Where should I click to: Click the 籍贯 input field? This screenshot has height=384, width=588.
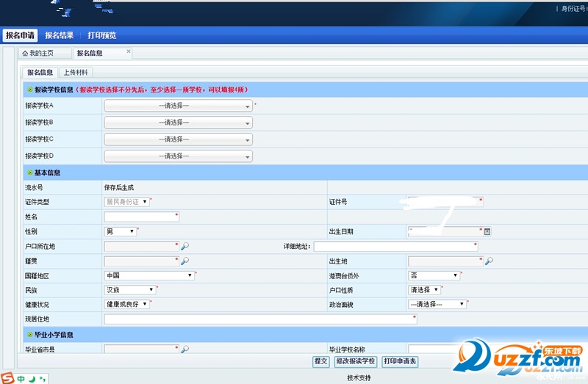(x=141, y=261)
